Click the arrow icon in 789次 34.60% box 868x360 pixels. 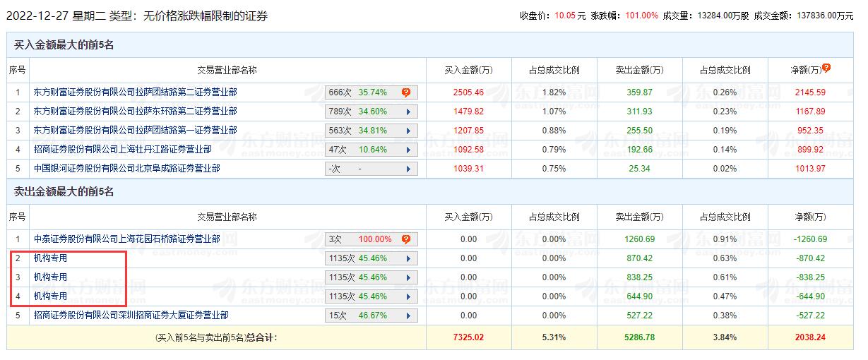point(408,112)
